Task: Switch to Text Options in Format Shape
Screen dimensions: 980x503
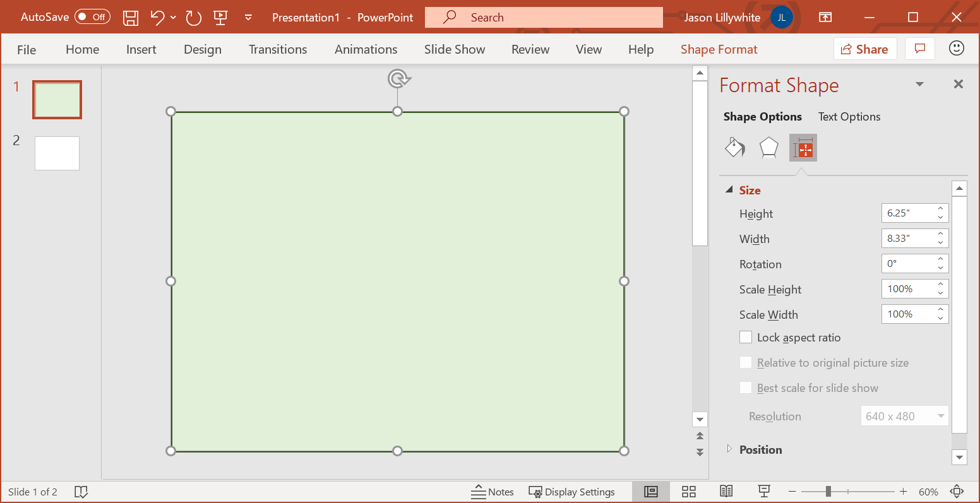Action: (x=849, y=117)
